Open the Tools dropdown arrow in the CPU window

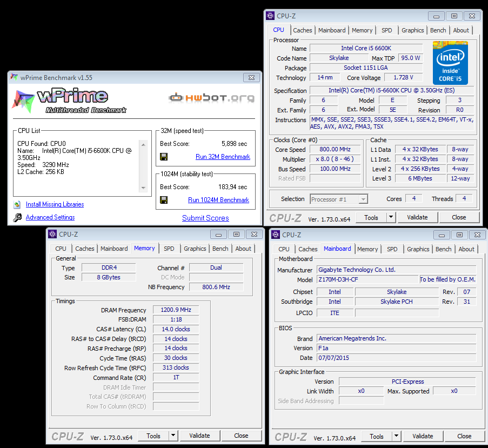click(x=391, y=217)
